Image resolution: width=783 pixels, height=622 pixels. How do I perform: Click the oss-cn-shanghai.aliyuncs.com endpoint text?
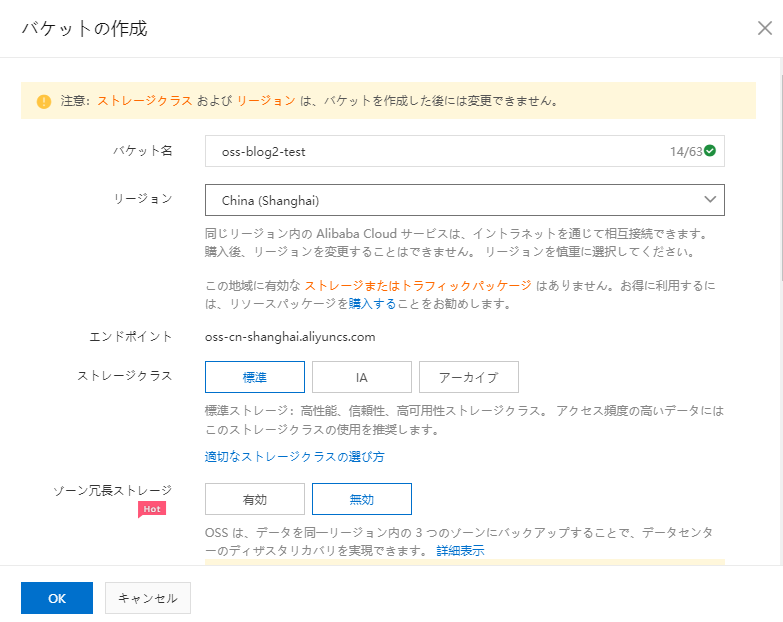pos(290,337)
